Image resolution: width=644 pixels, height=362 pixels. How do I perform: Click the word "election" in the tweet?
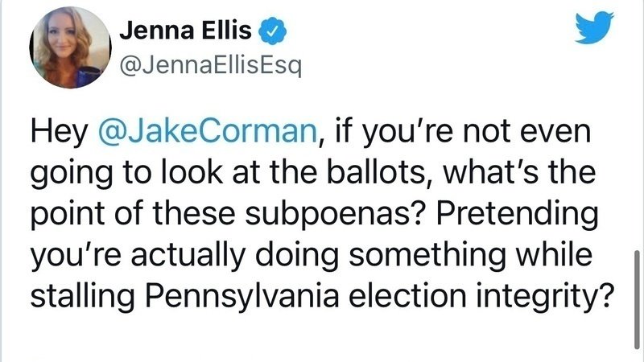[x=407, y=295]
